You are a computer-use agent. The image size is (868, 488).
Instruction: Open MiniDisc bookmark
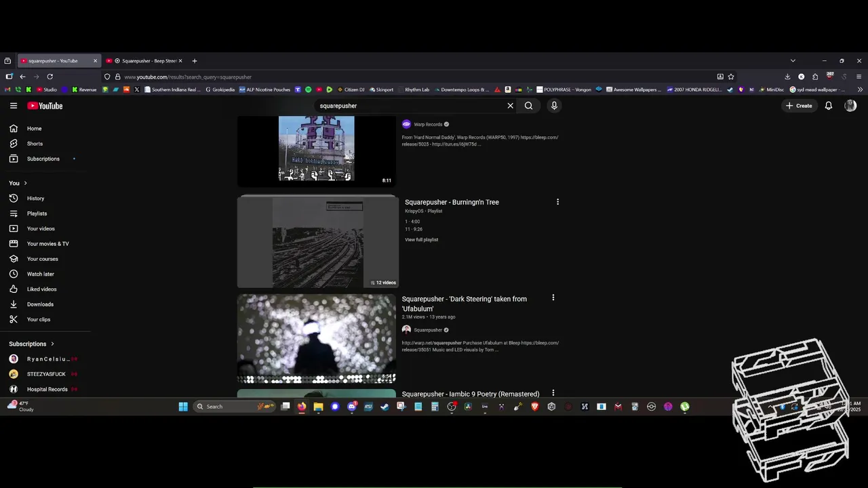point(771,89)
